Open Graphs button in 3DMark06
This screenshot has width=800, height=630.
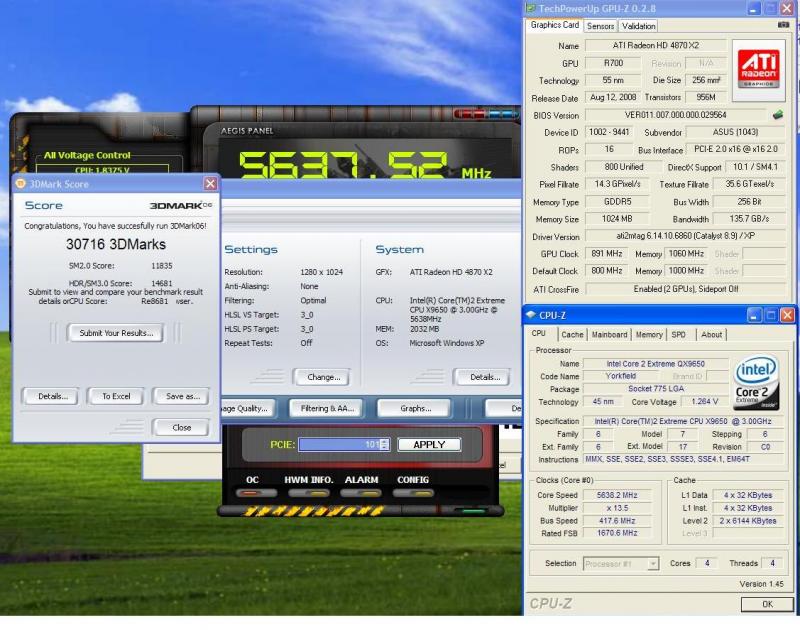point(415,409)
